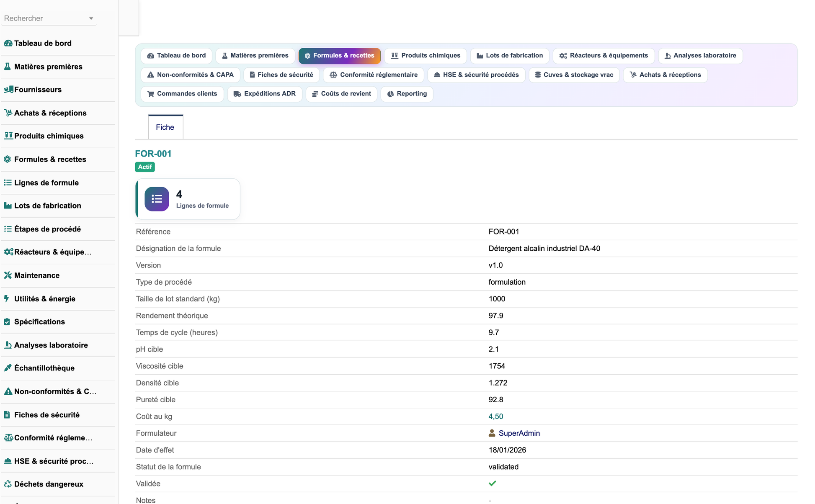
Task: Click the Produits chimiques sidebar vials icon
Action: pos(8,136)
